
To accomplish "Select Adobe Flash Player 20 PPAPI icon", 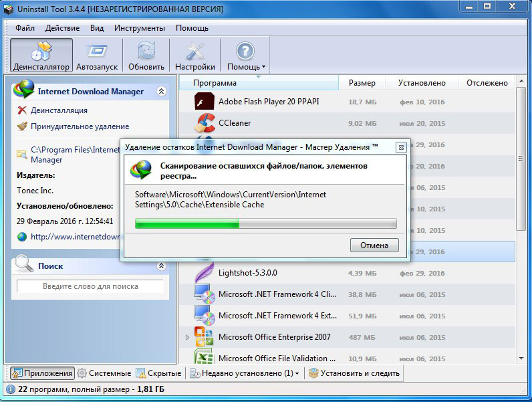I will pos(204,102).
